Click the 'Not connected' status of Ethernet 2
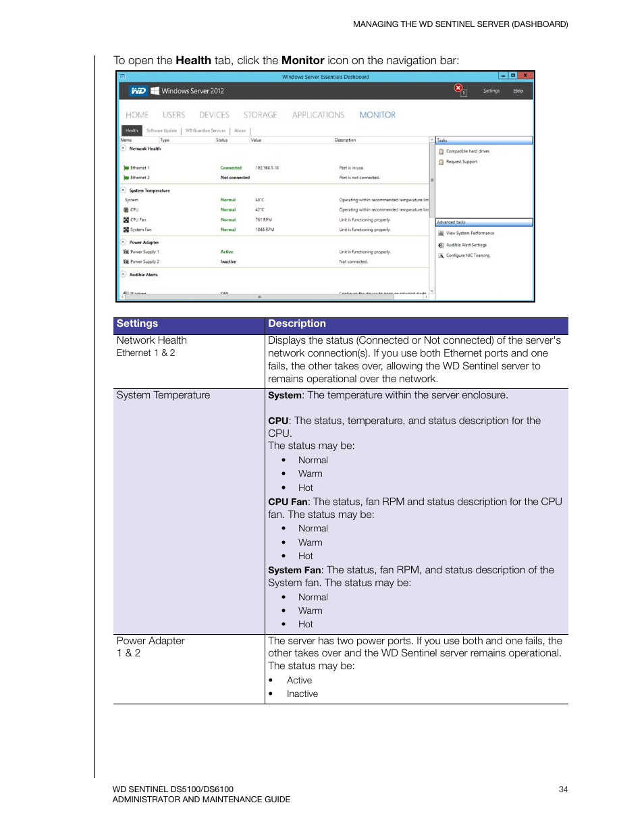 (x=235, y=178)
